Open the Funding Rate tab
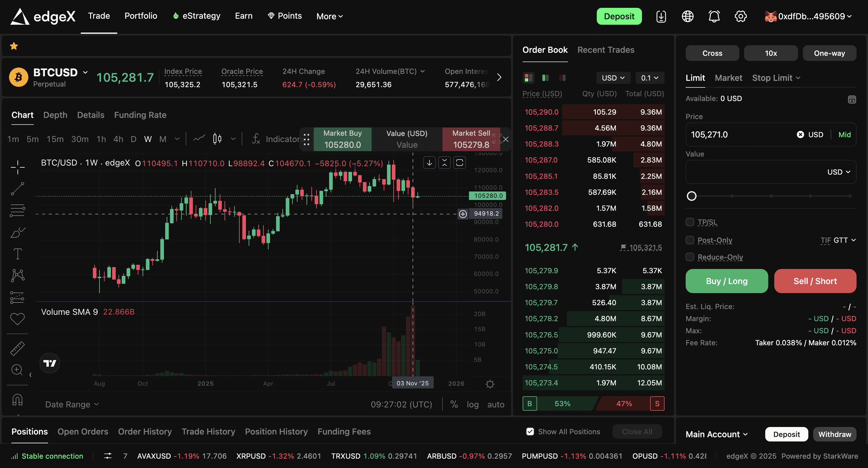This screenshot has width=868, height=468. (x=140, y=115)
